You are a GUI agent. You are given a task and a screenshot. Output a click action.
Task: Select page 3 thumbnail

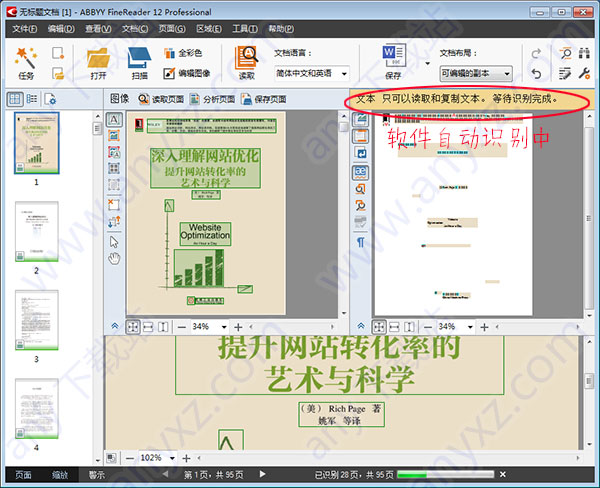pyautogui.click(x=37, y=320)
